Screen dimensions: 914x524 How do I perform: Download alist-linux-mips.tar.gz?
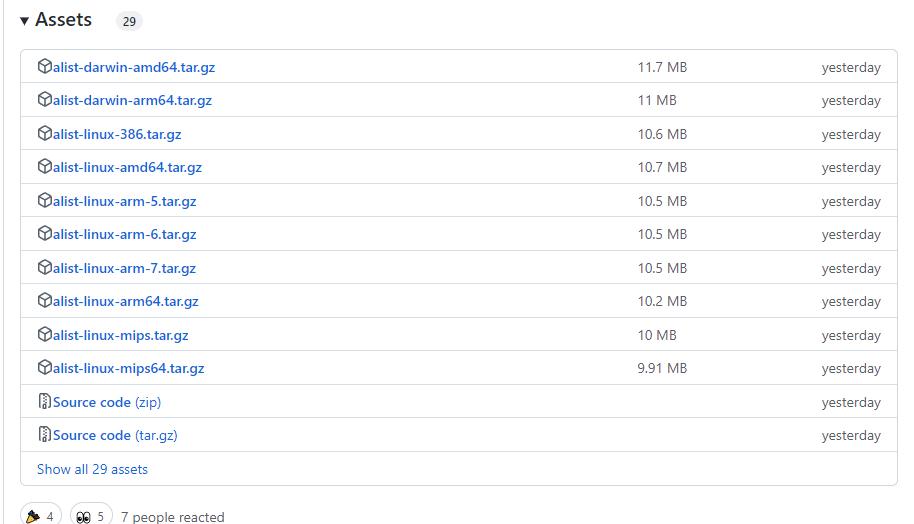tap(120, 335)
